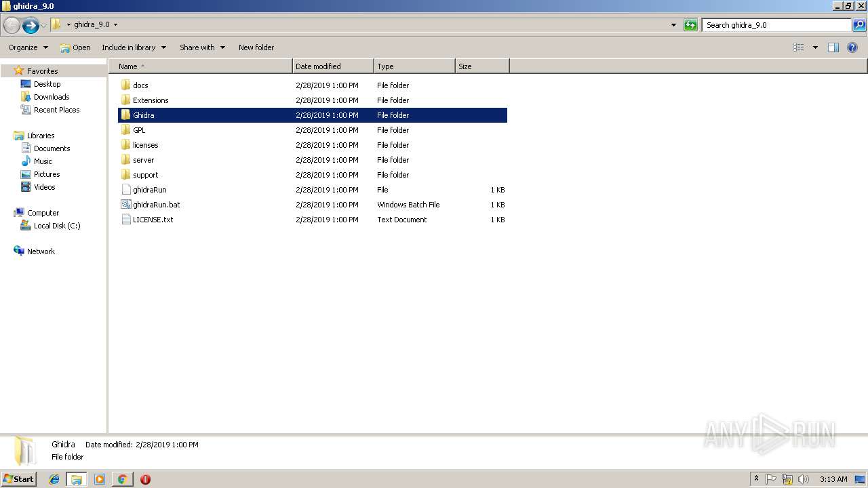868x488 pixels.
Task: Open the address bar history dropdown
Action: (x=673, y=25)
